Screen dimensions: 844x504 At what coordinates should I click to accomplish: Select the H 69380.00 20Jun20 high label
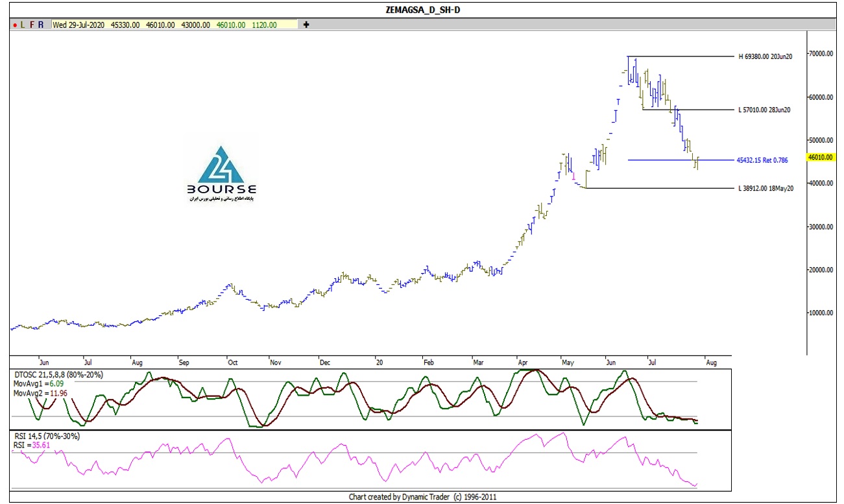[x=764, y=56]
